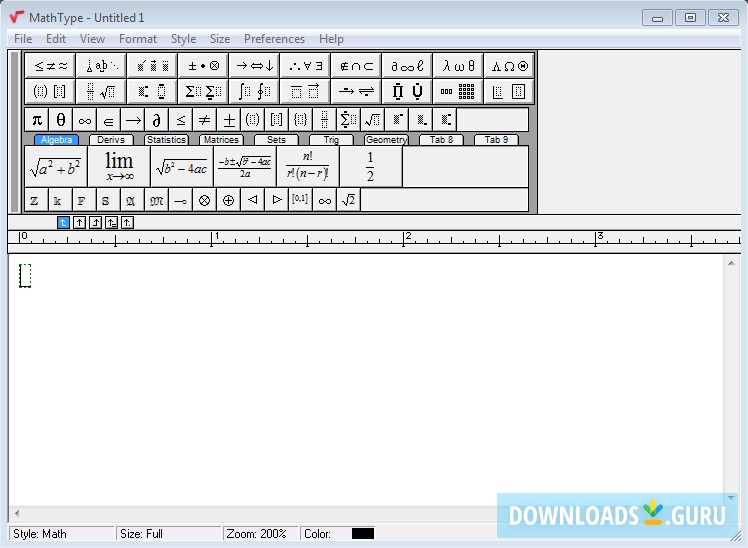Open uppercase Greek letters palette
Screen dimensions: 748x548
pyautogui.click(x=509, y=66)
